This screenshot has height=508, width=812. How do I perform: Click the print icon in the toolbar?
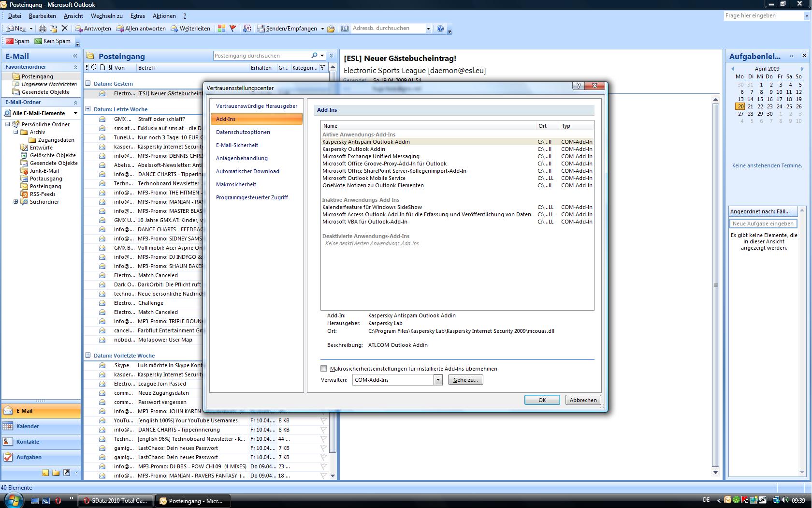click(x=43, y=29)
